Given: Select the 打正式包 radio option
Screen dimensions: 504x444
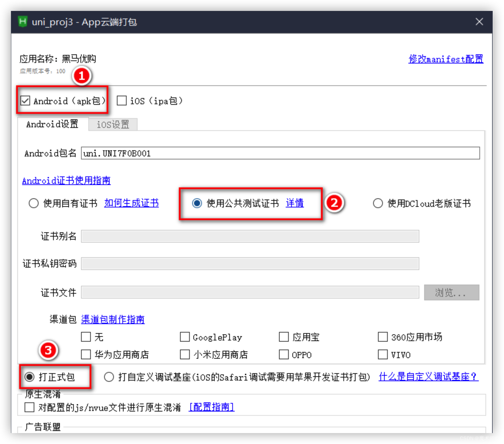Looking at the screenshot, I should pos(29,377).
